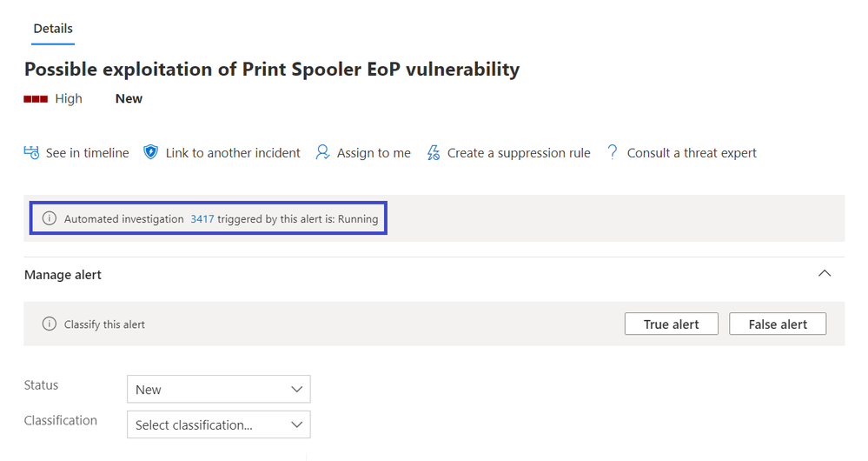This screenshot has height=461, width=868.
Task: Mark as False alert
Action: point(778,324)
